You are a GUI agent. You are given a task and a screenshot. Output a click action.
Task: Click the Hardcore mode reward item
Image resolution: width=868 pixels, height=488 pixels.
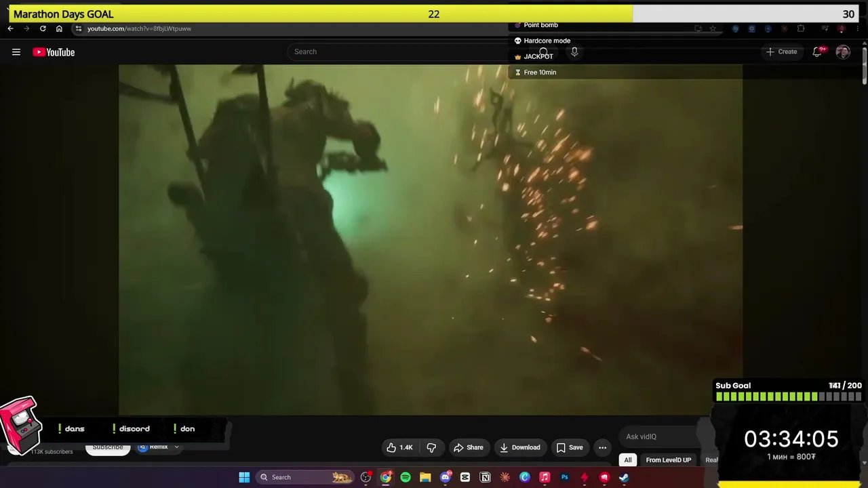542,41
